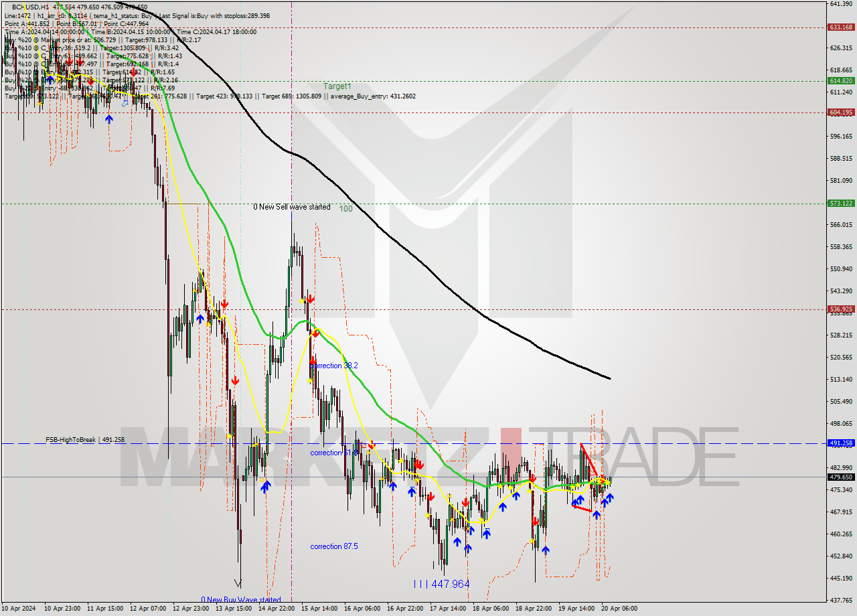This screenshot has width=857, height=616.
Task: Click the '20 Apr 06:00' time label
Action: click(x=619, y=609)
